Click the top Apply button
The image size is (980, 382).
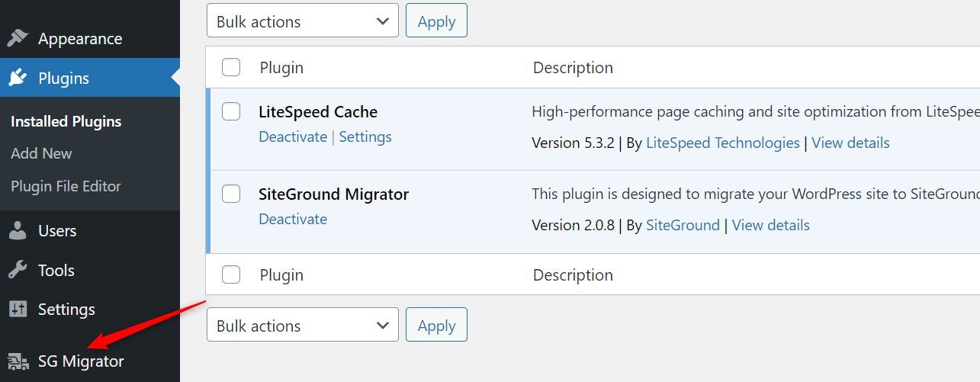(x=436, y=21)
